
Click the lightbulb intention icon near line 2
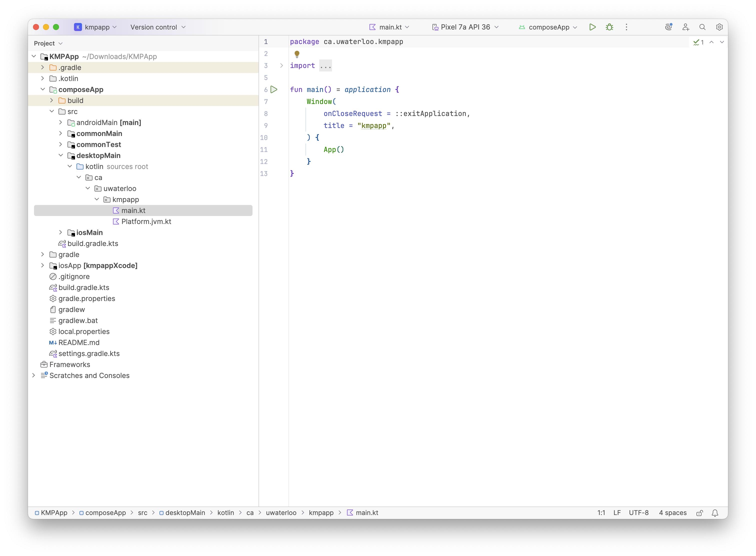[297, 53]
